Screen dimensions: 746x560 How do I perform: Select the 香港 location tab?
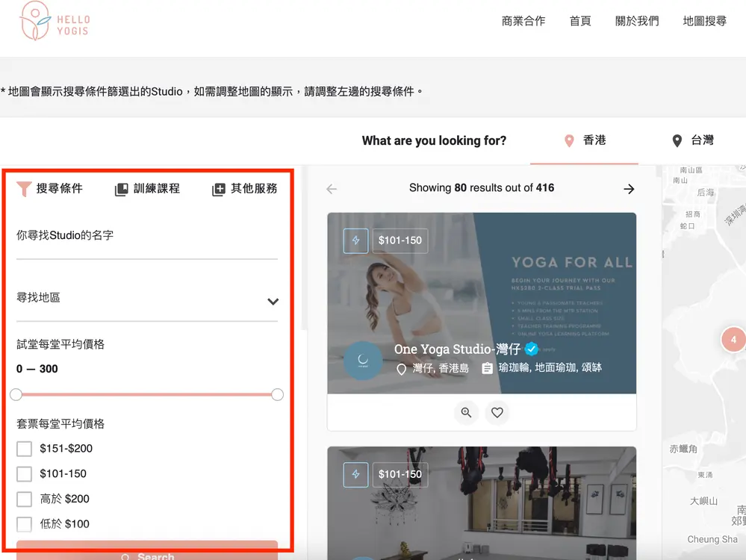(584, 140)
